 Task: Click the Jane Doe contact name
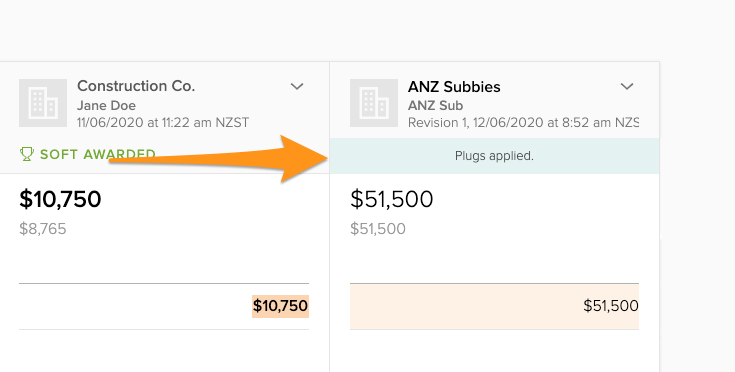click(x=106, y=105)
